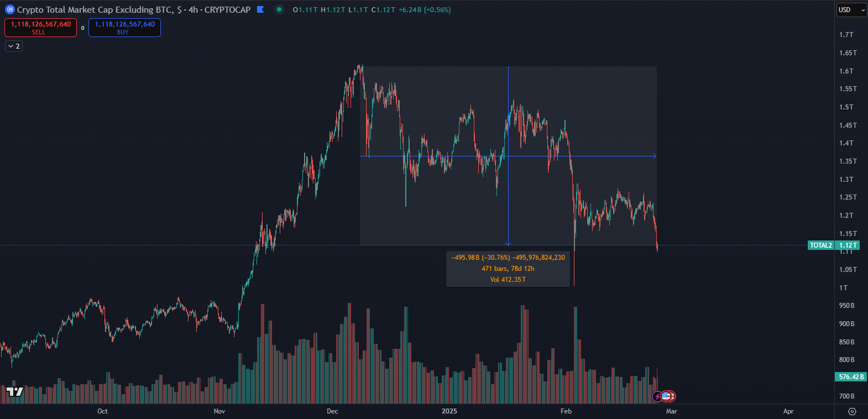Open the USD currency dropdown
The image size is (868, 419).
coord(851,10)
